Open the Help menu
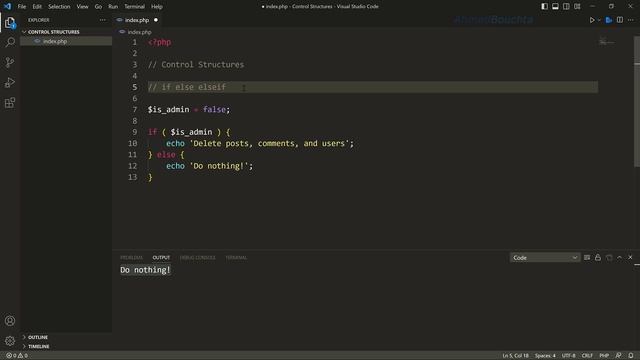Viewport: 640px width, 360px height. click(157, 7)
